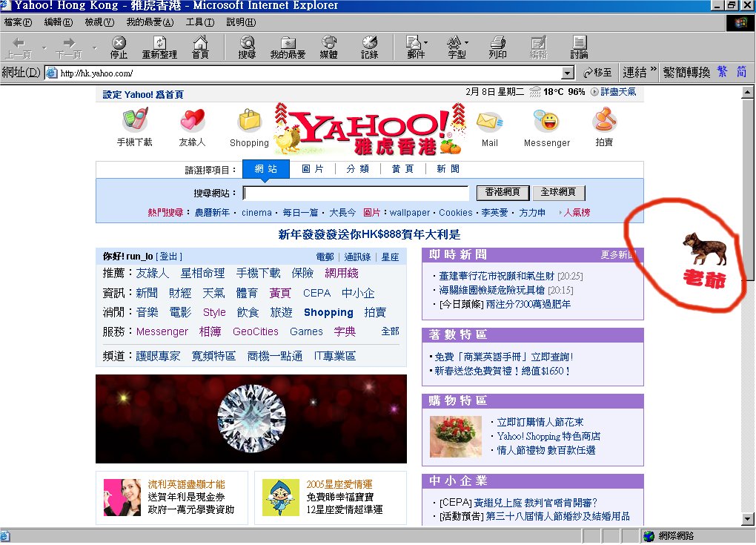Open the 編輯(E) menu
Viewport: 756px width, 545px height.
(59, 22)
